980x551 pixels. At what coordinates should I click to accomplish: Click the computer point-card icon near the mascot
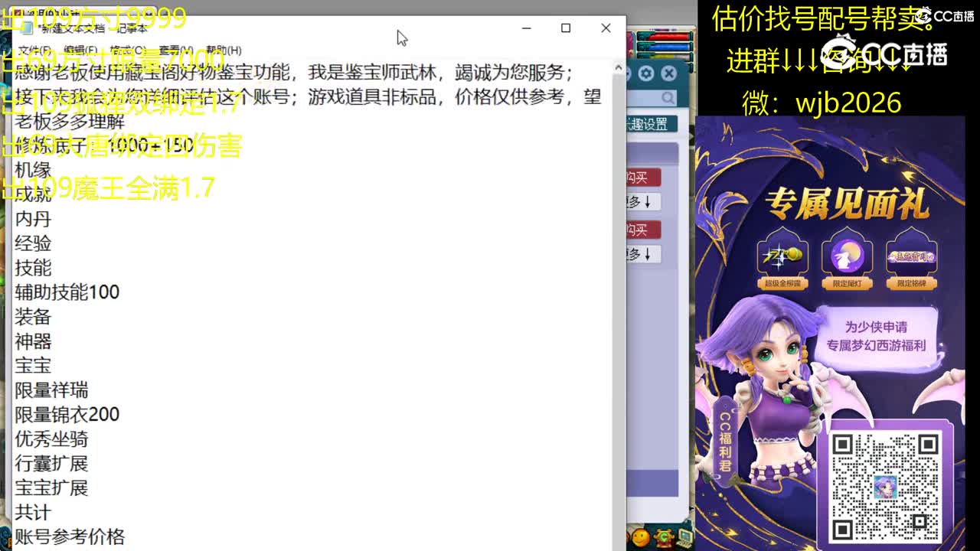[x=684, y=538]
